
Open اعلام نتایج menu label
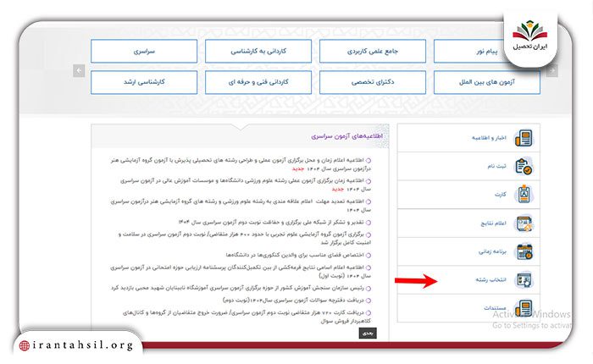tap(493, 223)
